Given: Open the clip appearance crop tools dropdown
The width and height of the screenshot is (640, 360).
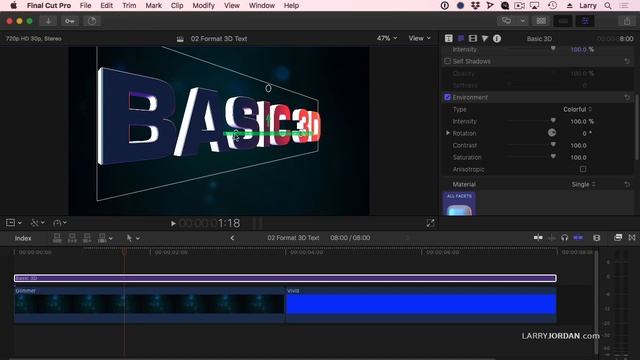Looking at the screenshot, I should click(38, 223).
